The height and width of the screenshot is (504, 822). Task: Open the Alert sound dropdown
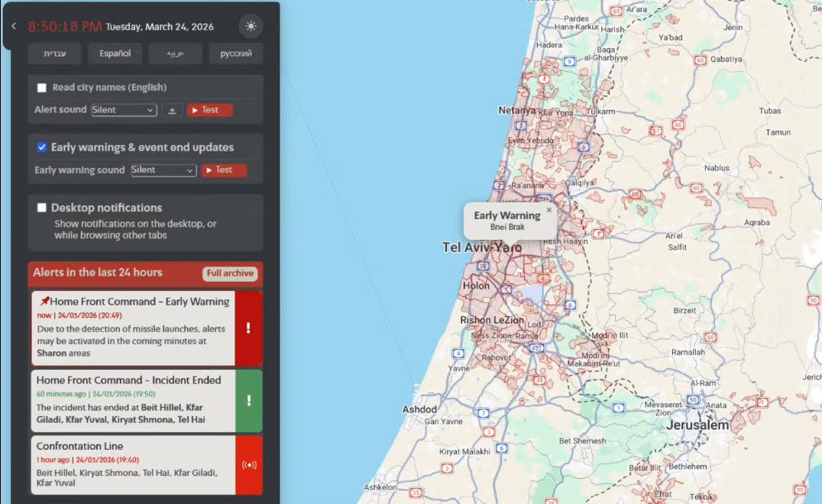124,110
